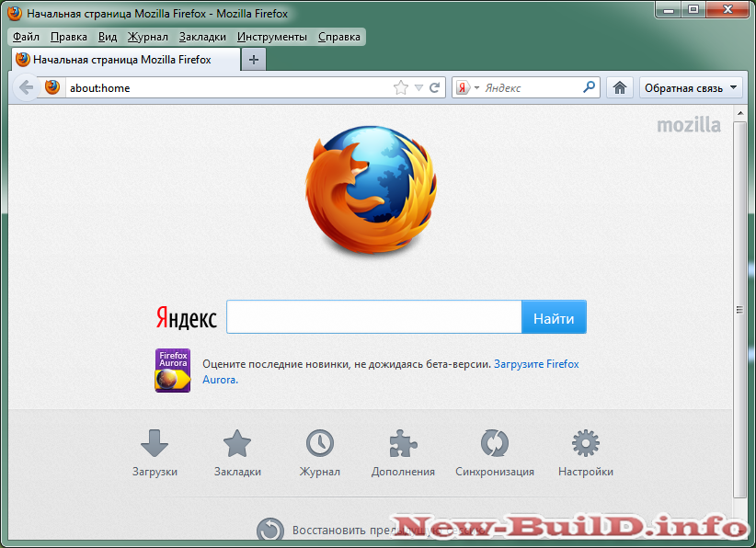Image resolution: width=756 pixels, height=548 pixels.
Task: Open a new tab with the plus button
Action: tap(254, 60)
